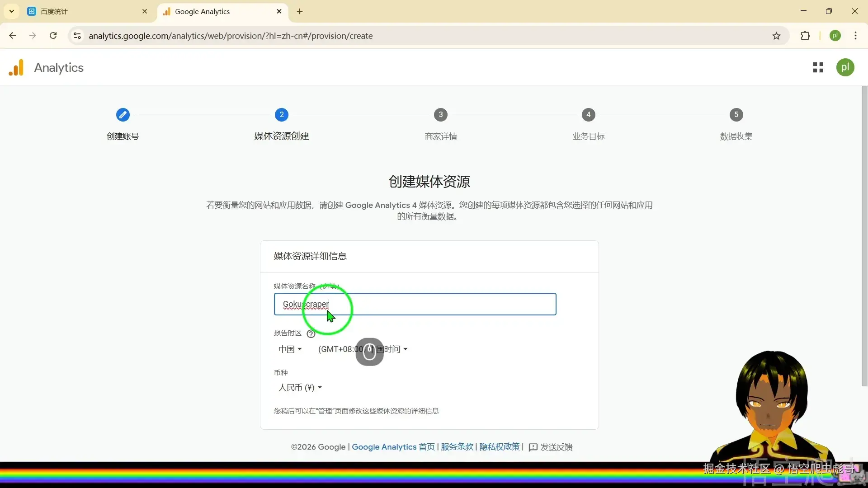Click the pencil step icon for 创建账号
The image size is (868, 488).
(x=123, y=115)
